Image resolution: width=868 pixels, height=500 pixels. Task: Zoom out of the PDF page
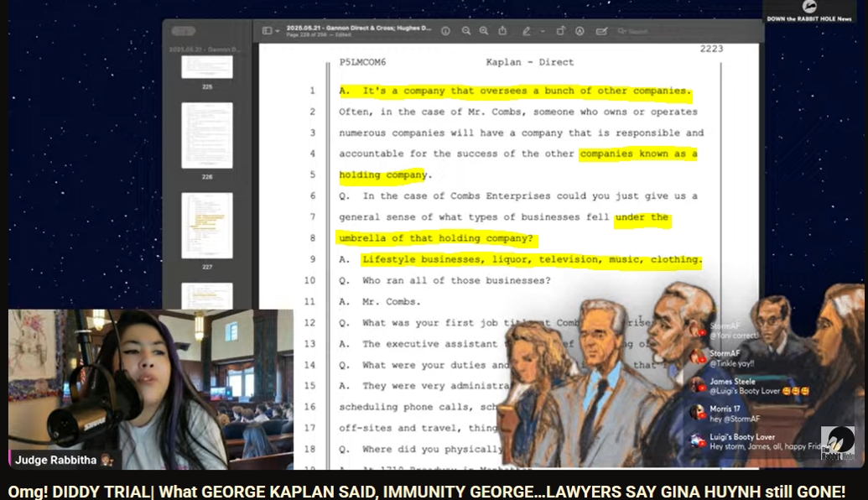(x=466, y=31)
